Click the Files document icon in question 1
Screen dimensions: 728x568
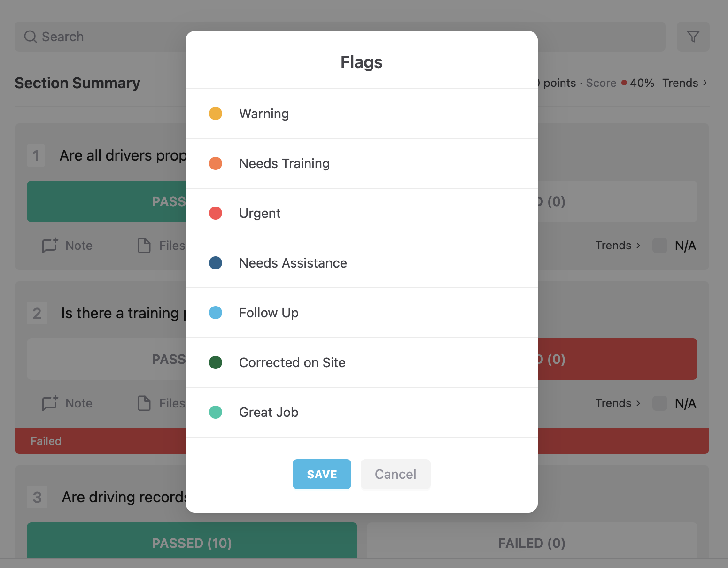tap(144, 246)
